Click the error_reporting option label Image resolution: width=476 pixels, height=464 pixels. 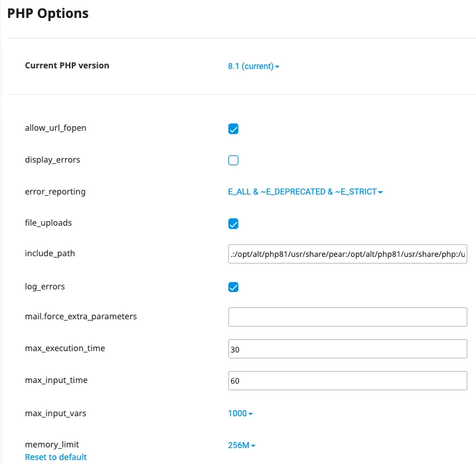tap(55, 192)
